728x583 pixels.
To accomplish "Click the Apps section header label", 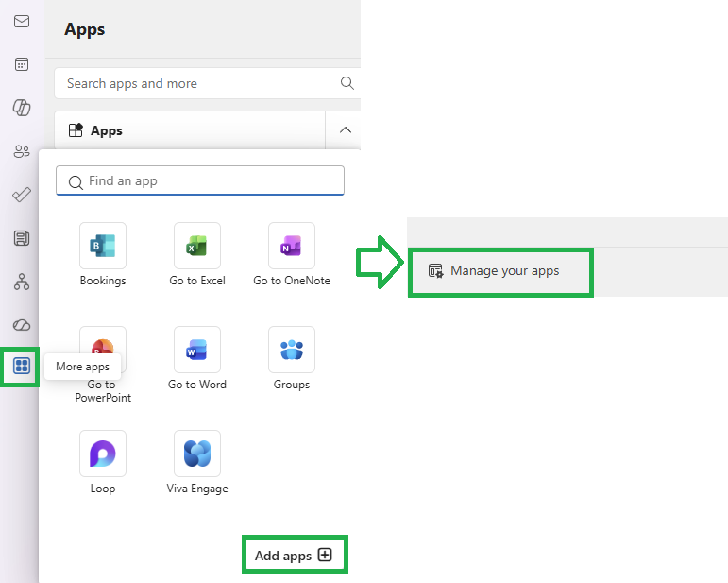I will pyautogui.click(x=107, y=131).
